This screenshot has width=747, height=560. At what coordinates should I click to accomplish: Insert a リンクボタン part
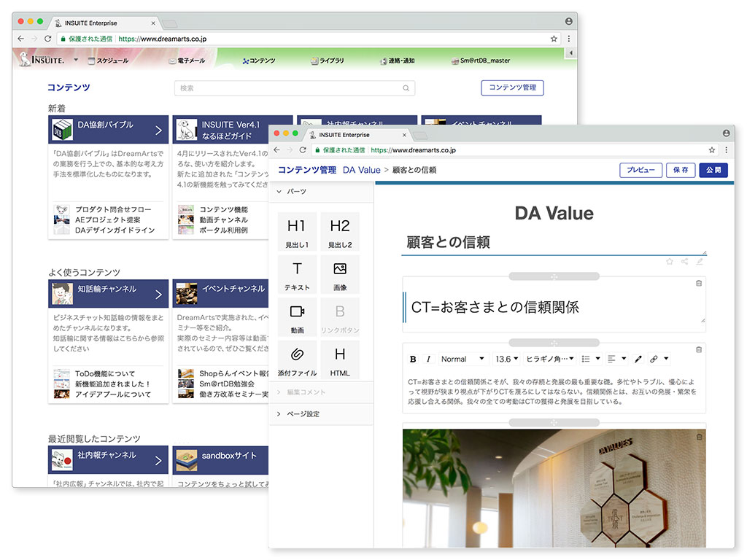tap(340, 317)
